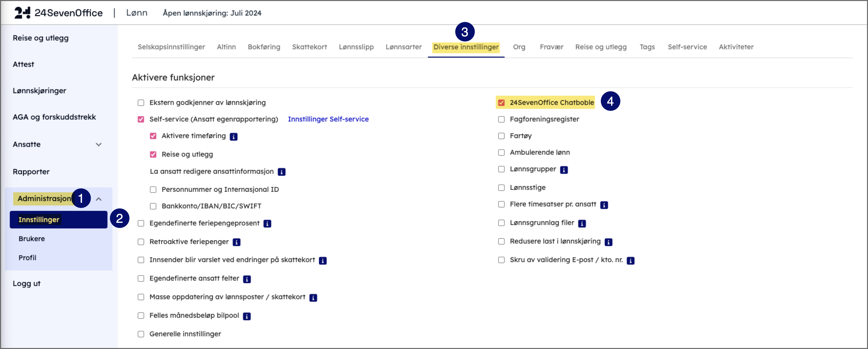868x349 pixels.
Task: Click the 24SevenOffice logo icon
Action: [22, 13]
